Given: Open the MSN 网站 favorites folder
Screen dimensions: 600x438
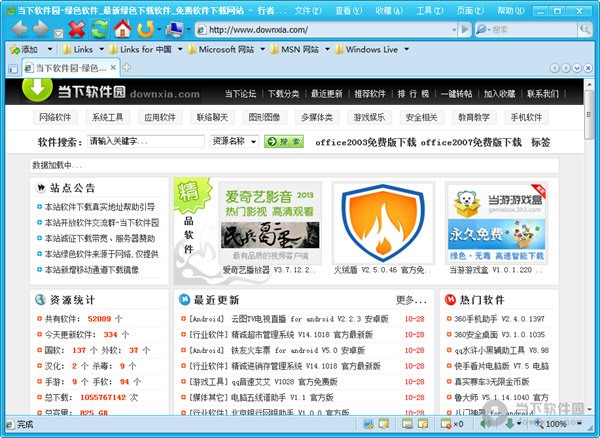Looking at the screenshot, I should (x=295, y=49).
